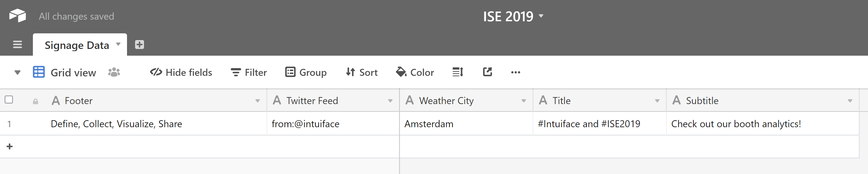Add a new row with plus icon
Image resolution: width=868 pixels, height=174 pixels.
point(10,147)
